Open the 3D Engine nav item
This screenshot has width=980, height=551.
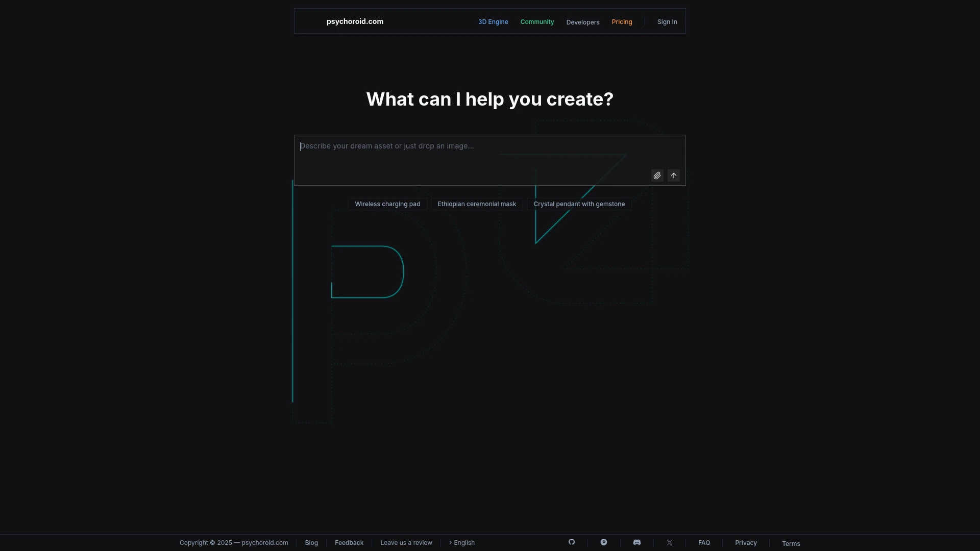click(x=493, y=22)
